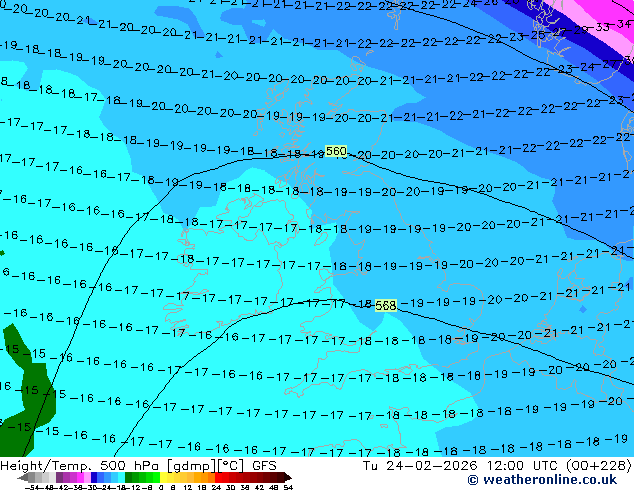Screen dimensions: 634x490
Task: Click the '-54' legend scale value
Action: (32, 487)
